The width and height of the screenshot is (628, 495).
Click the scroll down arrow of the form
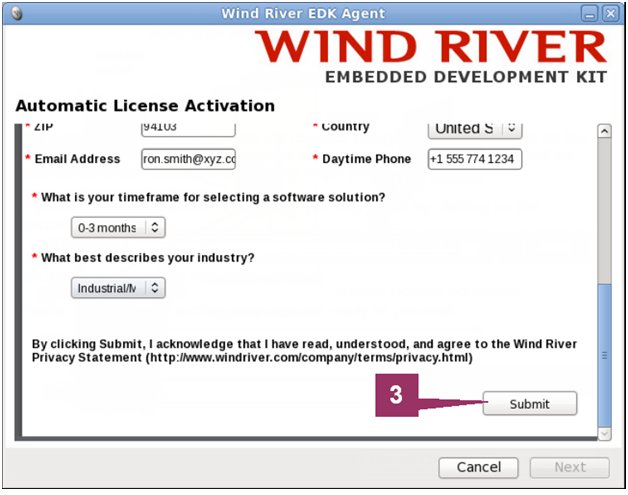coord(604,433)
